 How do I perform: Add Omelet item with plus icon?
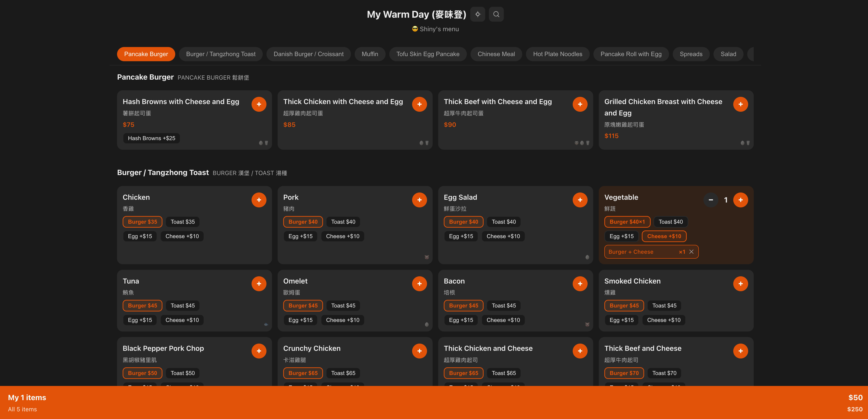tap(419, 284)
